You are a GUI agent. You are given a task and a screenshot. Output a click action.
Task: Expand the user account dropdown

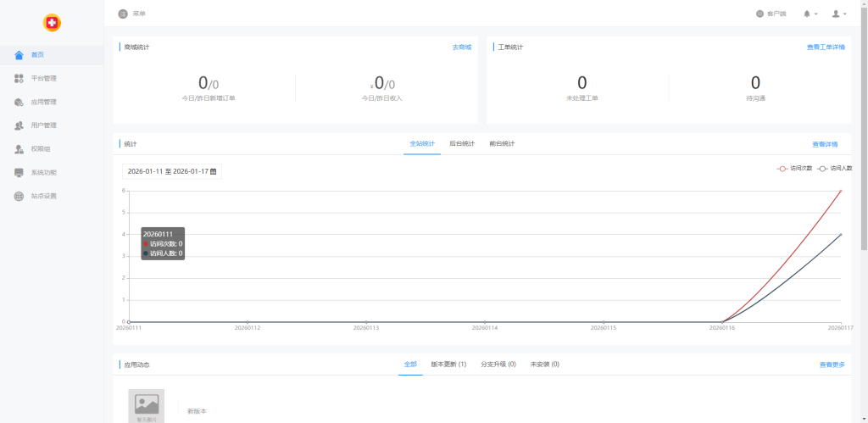[x=838, y=14]
